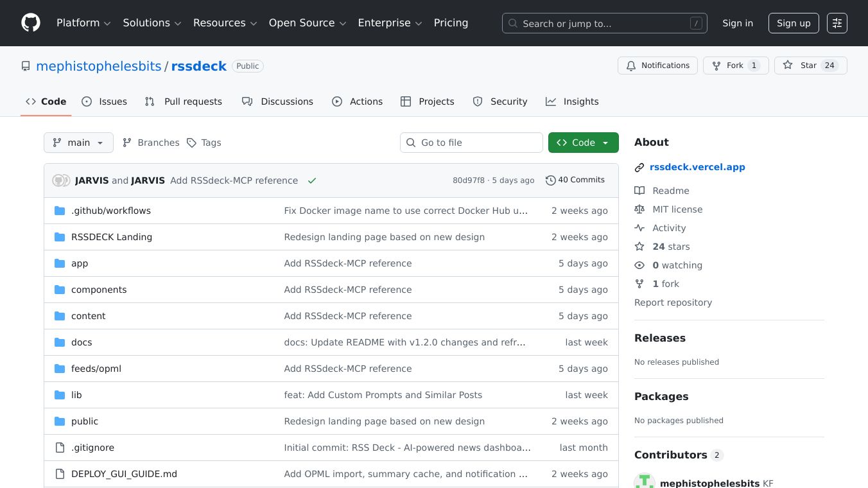Screen dimensions: 868x488
Task: Open commit history via 40 Commits
Action: [575, 180]
